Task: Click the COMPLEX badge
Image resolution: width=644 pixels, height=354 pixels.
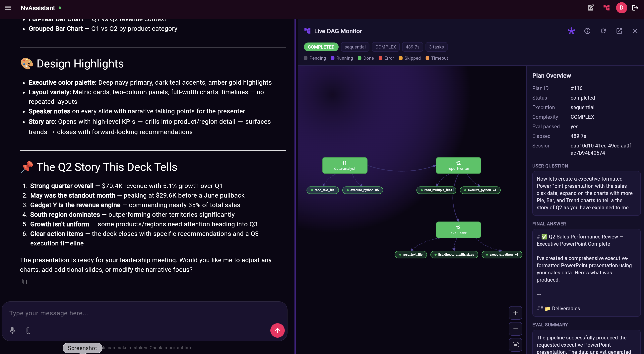Action: tap(385, 47)
